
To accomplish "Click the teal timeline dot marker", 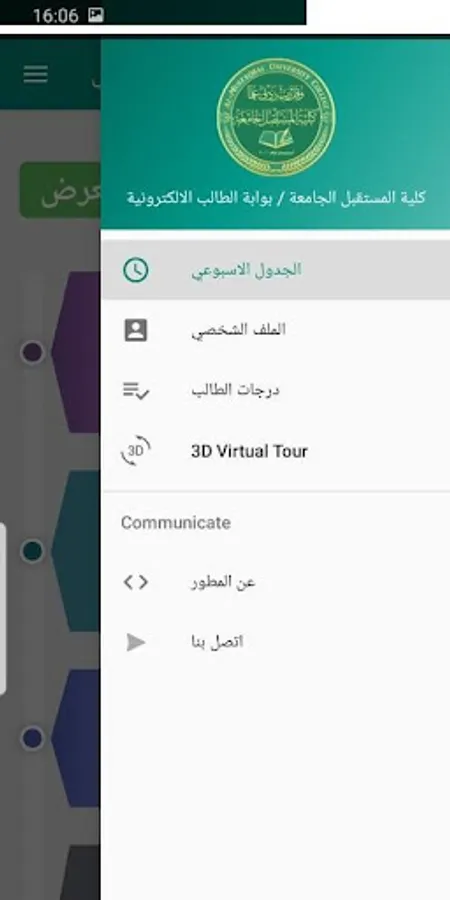I will point(32,551).
